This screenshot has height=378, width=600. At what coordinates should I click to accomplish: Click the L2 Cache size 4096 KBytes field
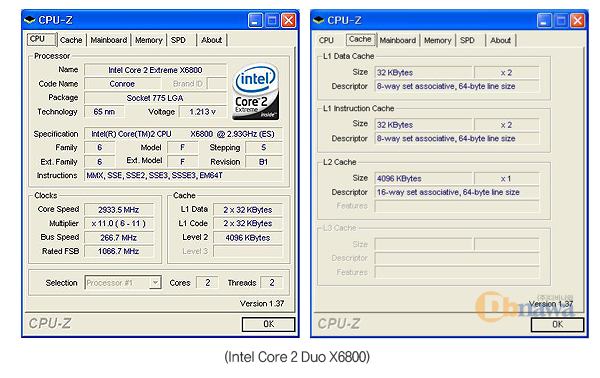coord(423,178)
